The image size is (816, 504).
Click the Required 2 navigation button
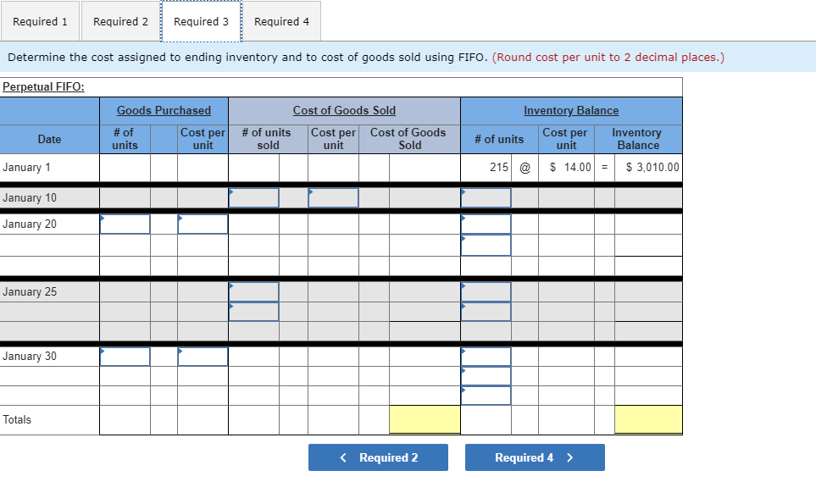pos(377,457)
